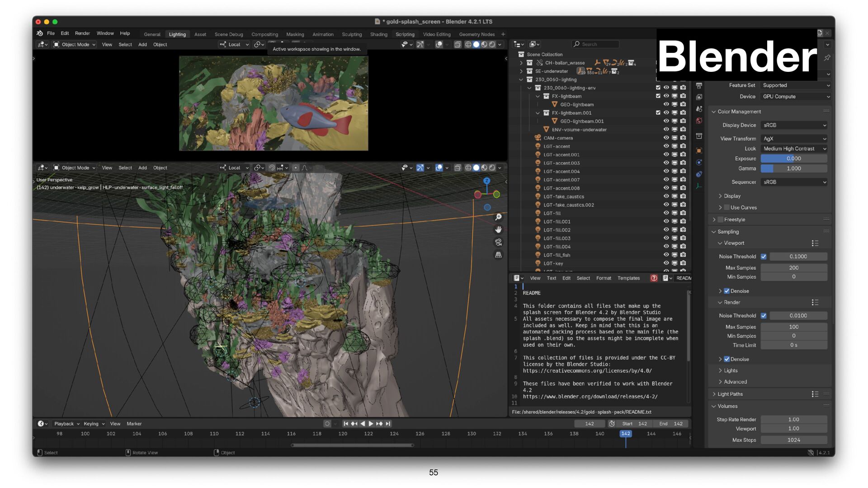Click the zoom magnifier viewport icon
The width and height of the screenshot is (868, 488).
click(498, 217)
